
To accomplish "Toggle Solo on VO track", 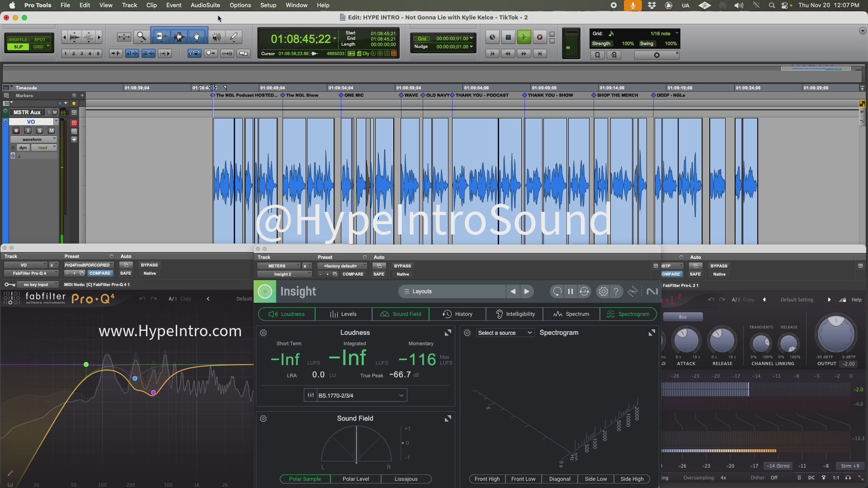I will tap(40, 131).
